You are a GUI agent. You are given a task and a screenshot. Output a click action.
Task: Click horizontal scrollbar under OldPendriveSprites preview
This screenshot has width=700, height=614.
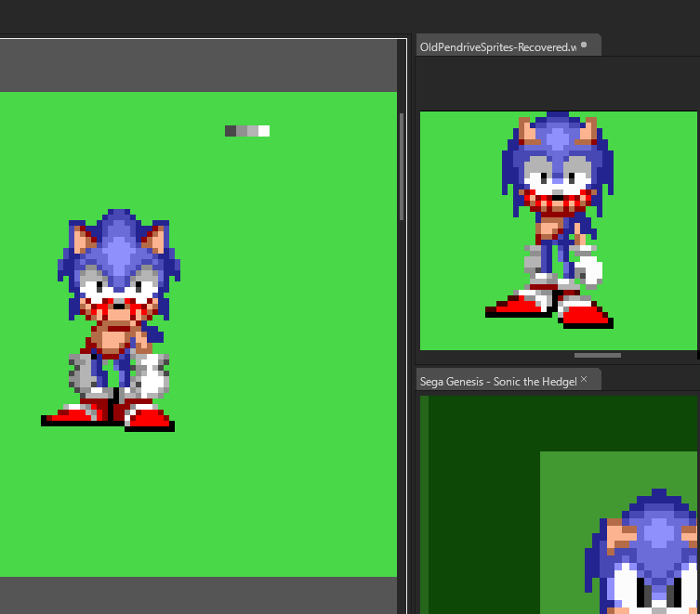(x=598, y=355)
